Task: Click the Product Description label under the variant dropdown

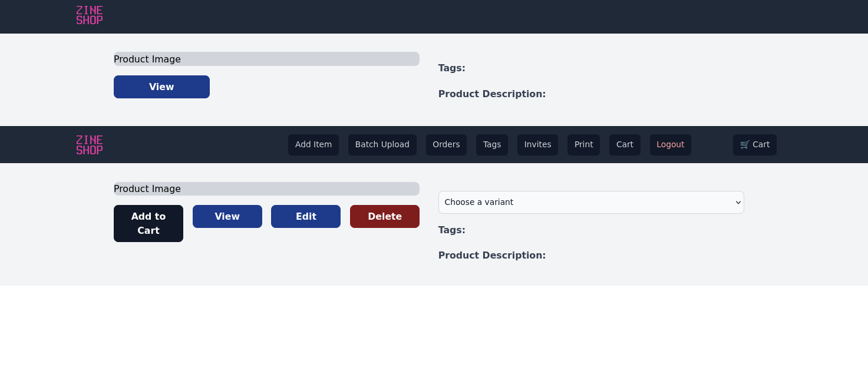Action: [x=491, y=255]
